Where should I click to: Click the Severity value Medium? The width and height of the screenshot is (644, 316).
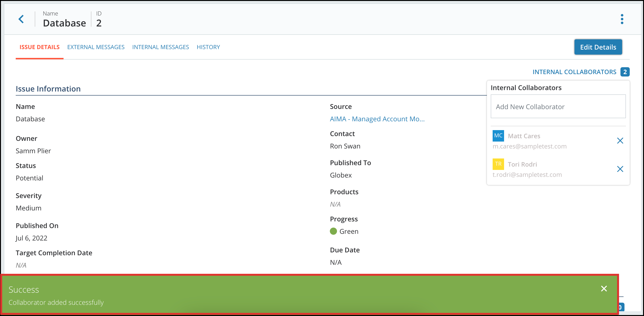point(29,208)
